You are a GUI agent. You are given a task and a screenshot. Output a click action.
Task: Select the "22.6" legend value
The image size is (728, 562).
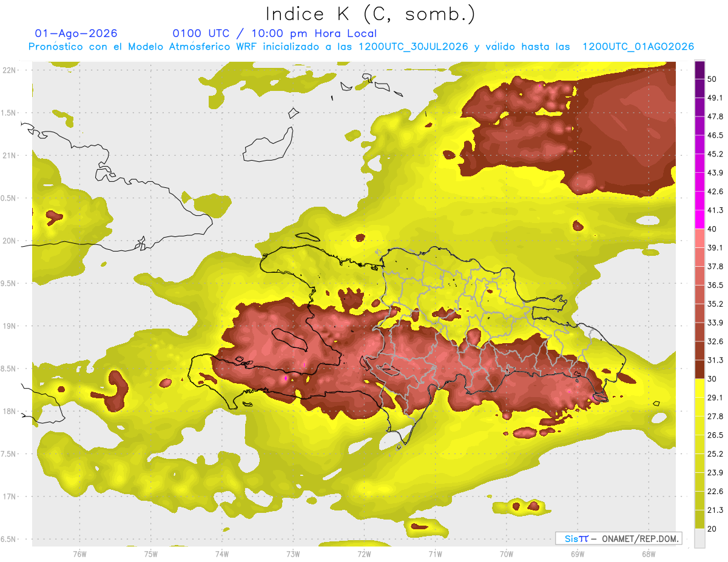[716, 491]
